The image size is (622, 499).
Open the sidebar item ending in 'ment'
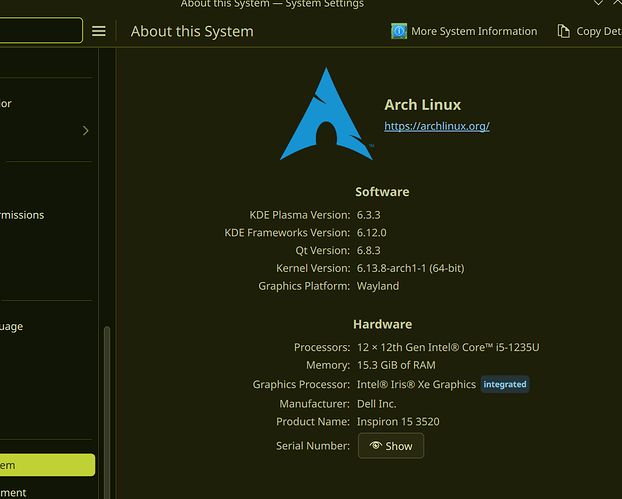(13, 493)
